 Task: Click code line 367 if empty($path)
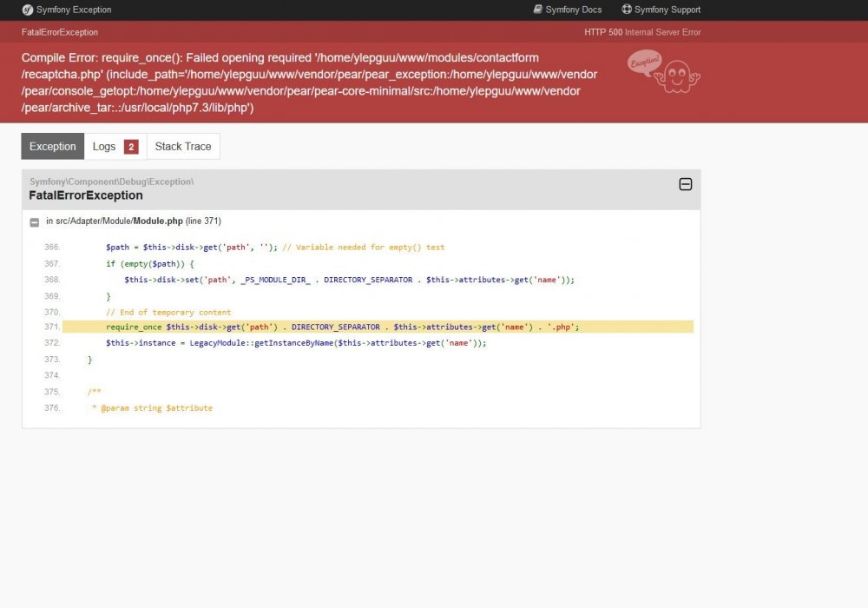click(x=150, y=263)
